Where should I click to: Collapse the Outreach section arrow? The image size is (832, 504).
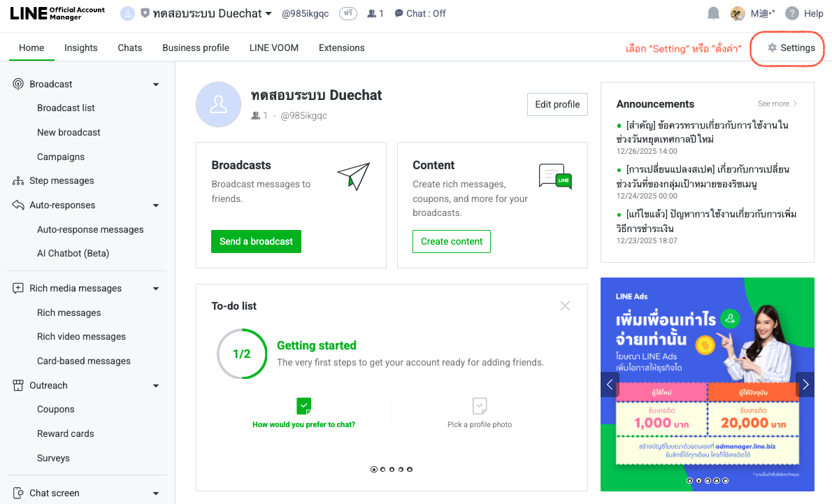tap(156, 386)
